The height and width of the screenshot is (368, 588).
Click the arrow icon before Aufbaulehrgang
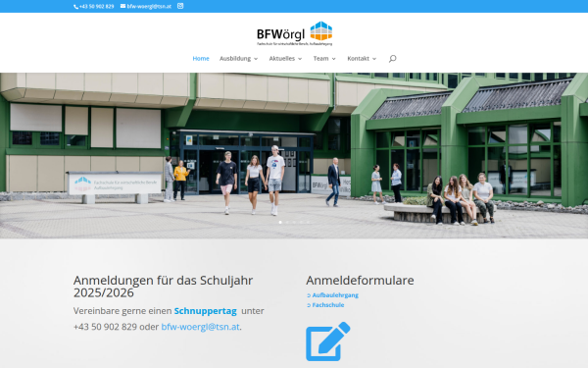[309, 295]
